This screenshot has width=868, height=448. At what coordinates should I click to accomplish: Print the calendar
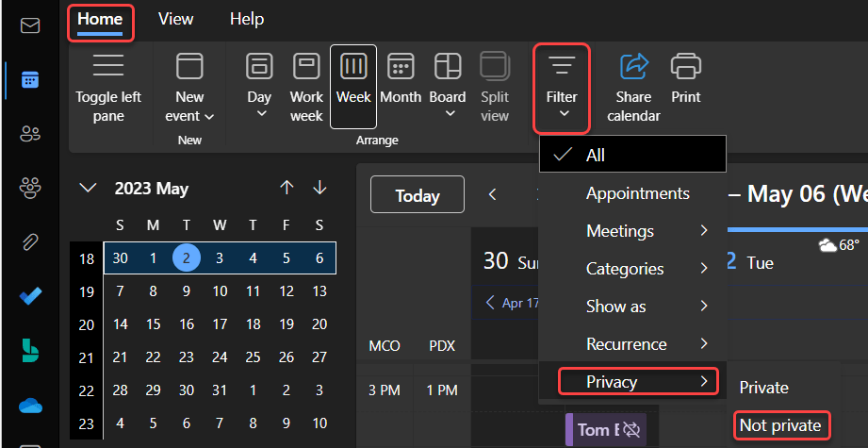point(686,77)
